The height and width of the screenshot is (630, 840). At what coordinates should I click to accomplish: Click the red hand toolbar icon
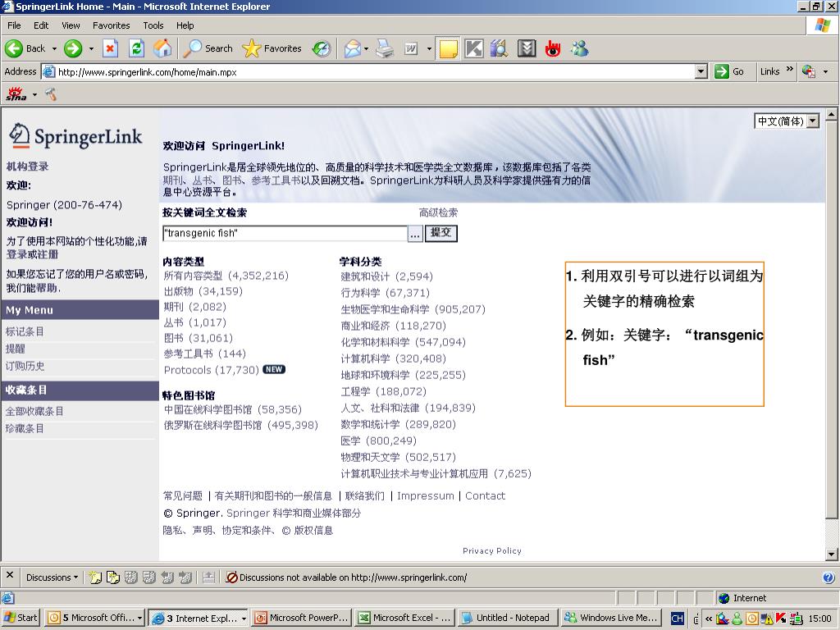pyautogui.click(x=552, y=48)
